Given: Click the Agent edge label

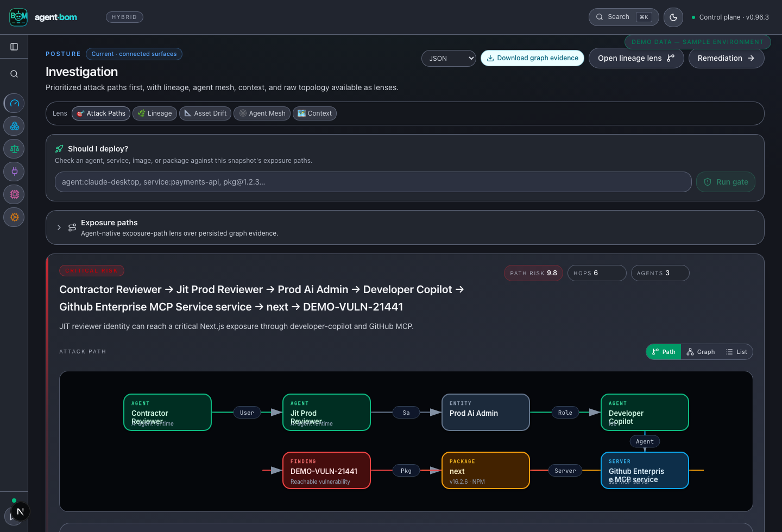Looking at the screenshot, I should [x=645, y=441].
